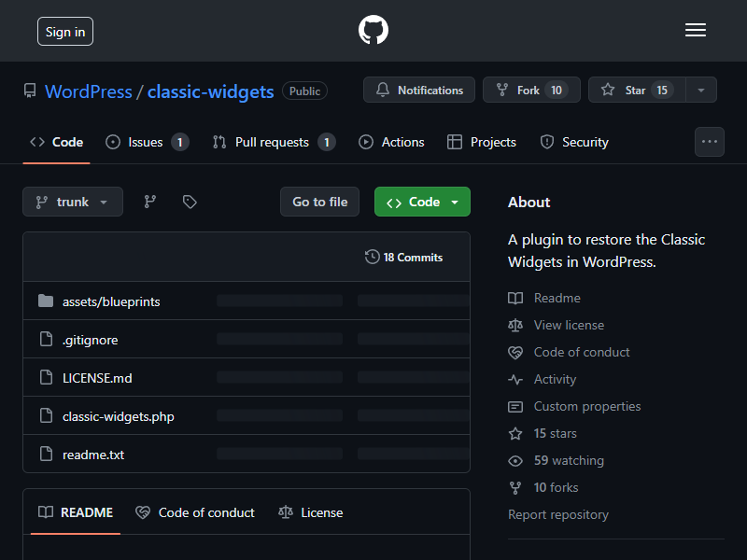This screenshot has height=560, width=747.
Task: Open the .gitignore file
Action: 90,340
